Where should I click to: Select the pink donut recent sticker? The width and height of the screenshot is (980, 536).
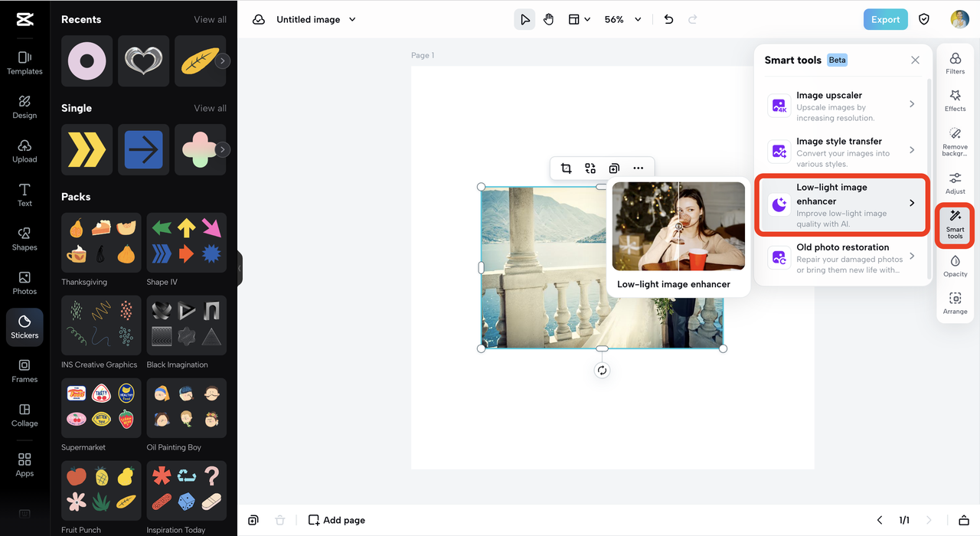tap(87, 60)
